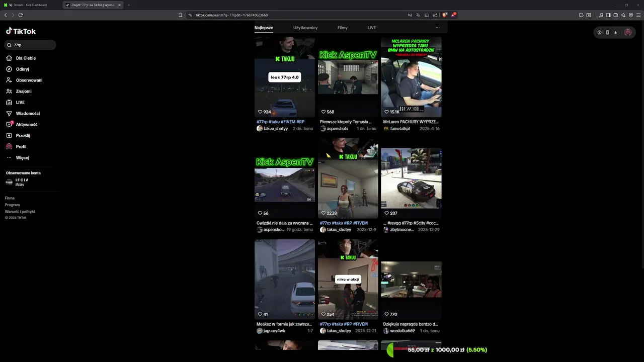Open the video with 2238 likes
644x362 pixels.
click(348, 178)
